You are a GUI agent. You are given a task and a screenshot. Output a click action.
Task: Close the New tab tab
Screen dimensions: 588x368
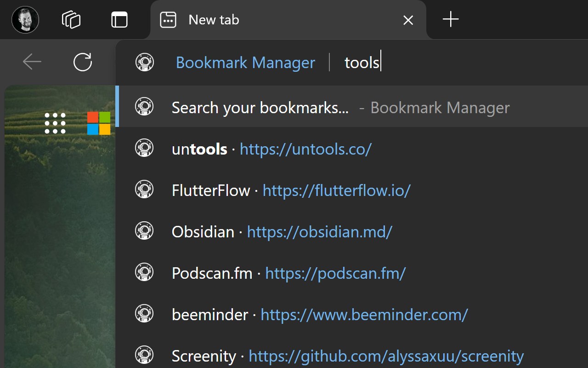[408, 20]
